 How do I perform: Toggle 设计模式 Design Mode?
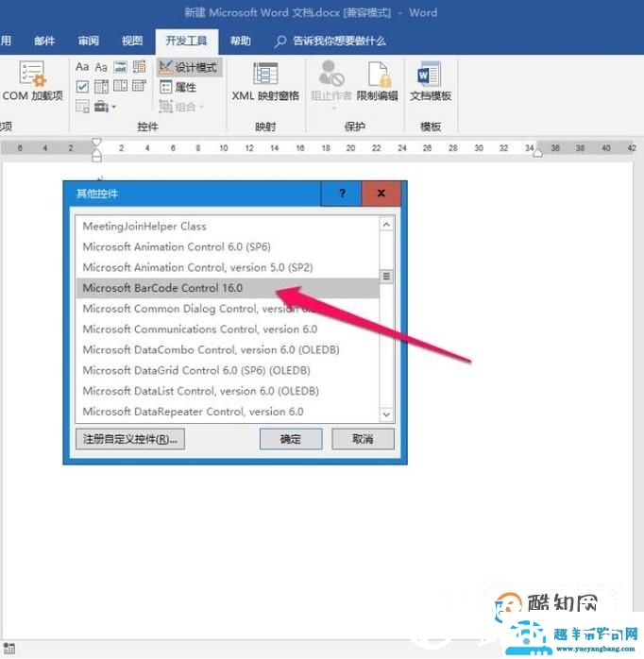click(189, 67)
